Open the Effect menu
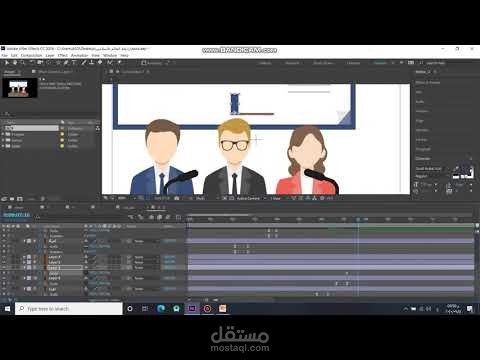 63,55
